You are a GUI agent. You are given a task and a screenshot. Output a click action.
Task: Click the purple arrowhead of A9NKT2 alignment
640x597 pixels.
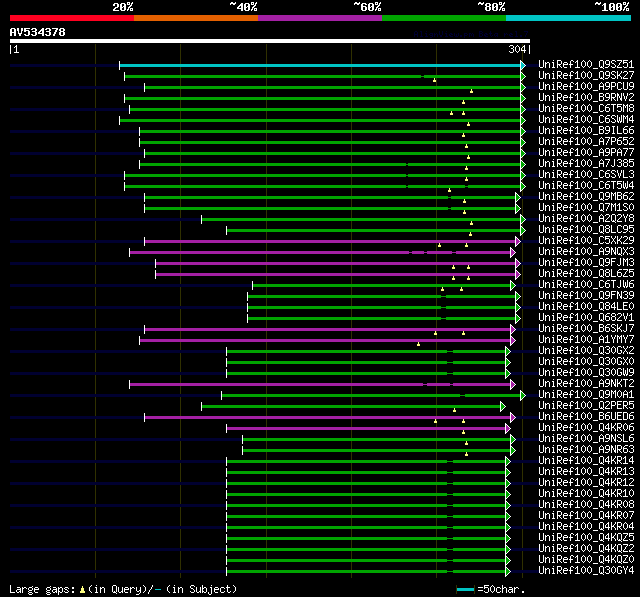[x=513, y=384]
